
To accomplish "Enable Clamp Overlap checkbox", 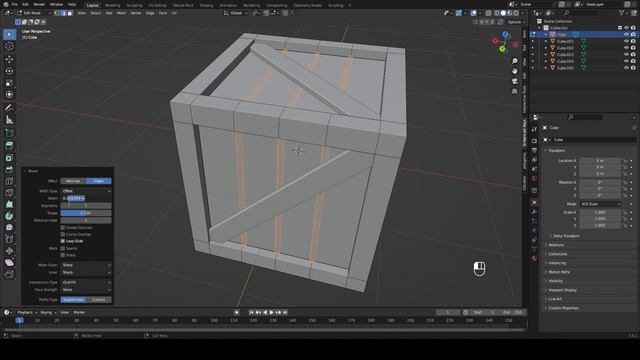I will [62, 234].
